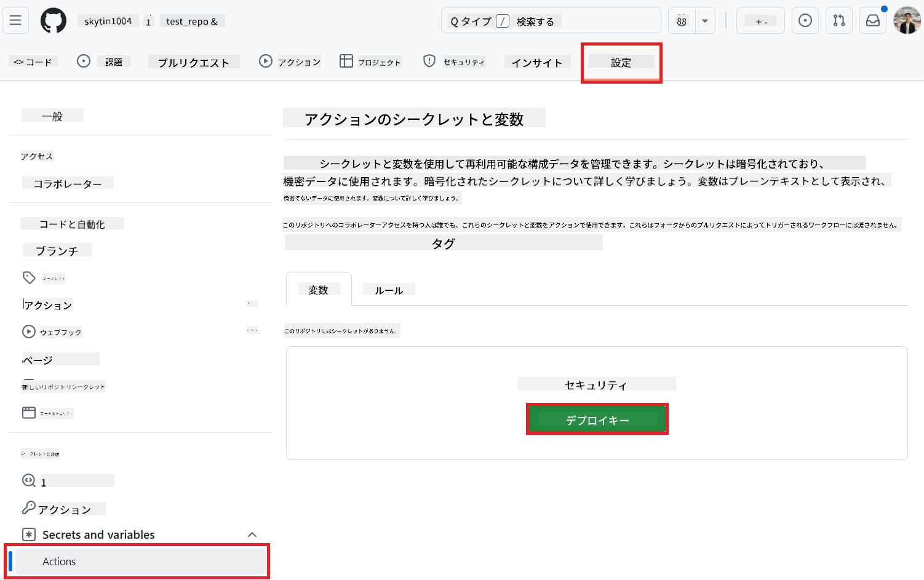
Task: Select 新しいリポジトリシークレット in the sidebar
Action: (63, 386)
